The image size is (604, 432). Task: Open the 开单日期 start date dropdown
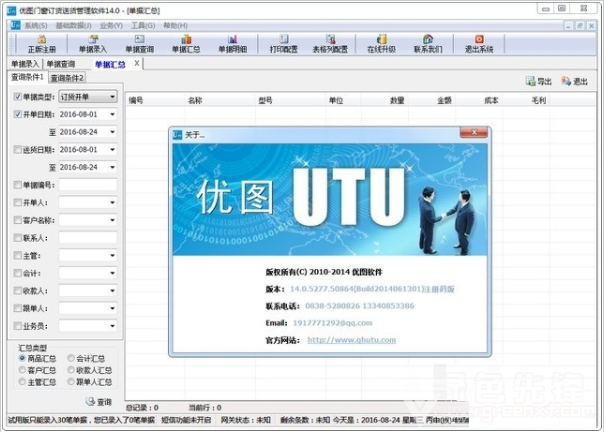click(x=112, y=114)
